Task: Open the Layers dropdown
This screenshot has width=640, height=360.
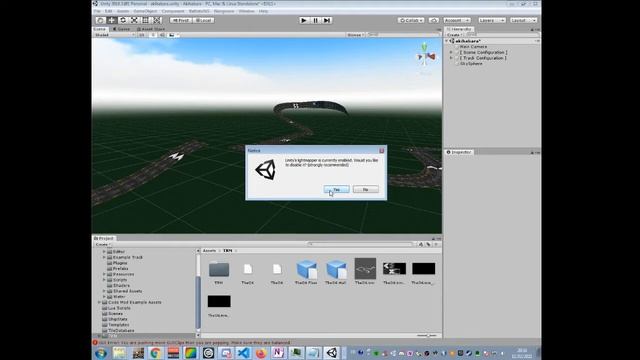Action: coord(492,20)
